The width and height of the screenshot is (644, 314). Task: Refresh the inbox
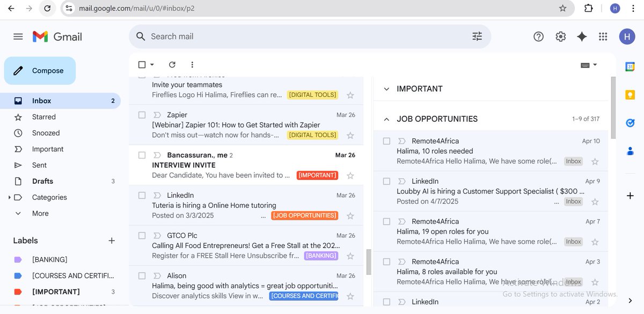pyautogui.click(x=172, y=65)
